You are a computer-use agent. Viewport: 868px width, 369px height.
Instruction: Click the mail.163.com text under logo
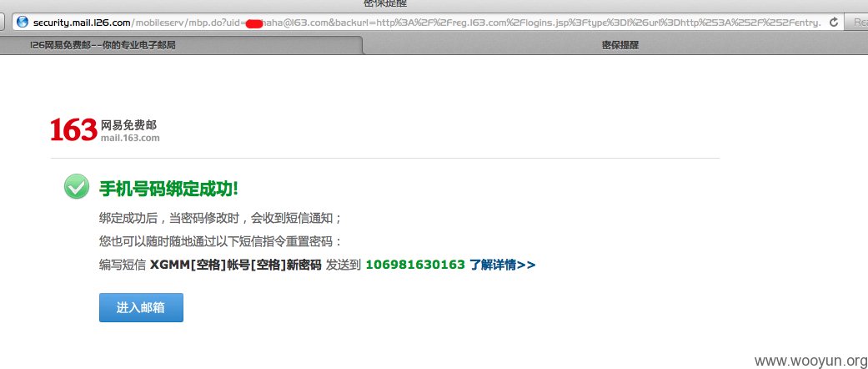tap(130, 138)
